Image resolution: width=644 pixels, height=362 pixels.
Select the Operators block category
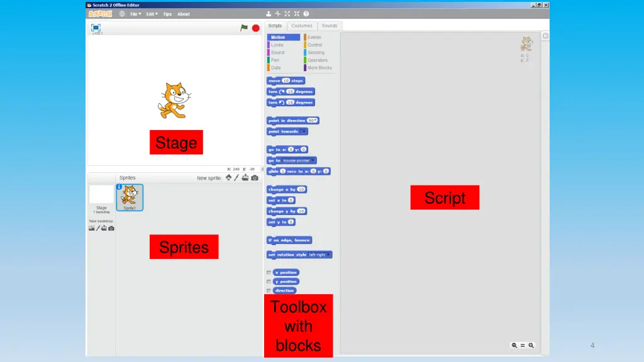tap(319, 60)
